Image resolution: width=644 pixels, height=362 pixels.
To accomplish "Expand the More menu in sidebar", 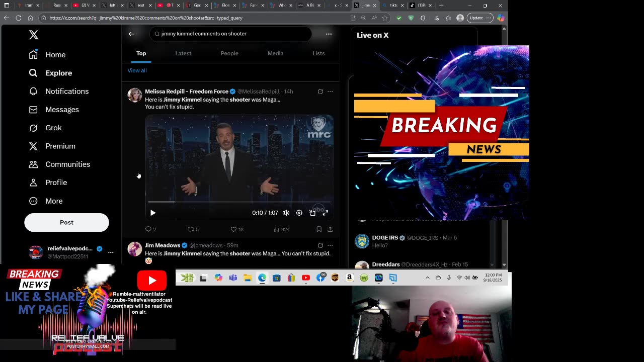I will [46, 201].
